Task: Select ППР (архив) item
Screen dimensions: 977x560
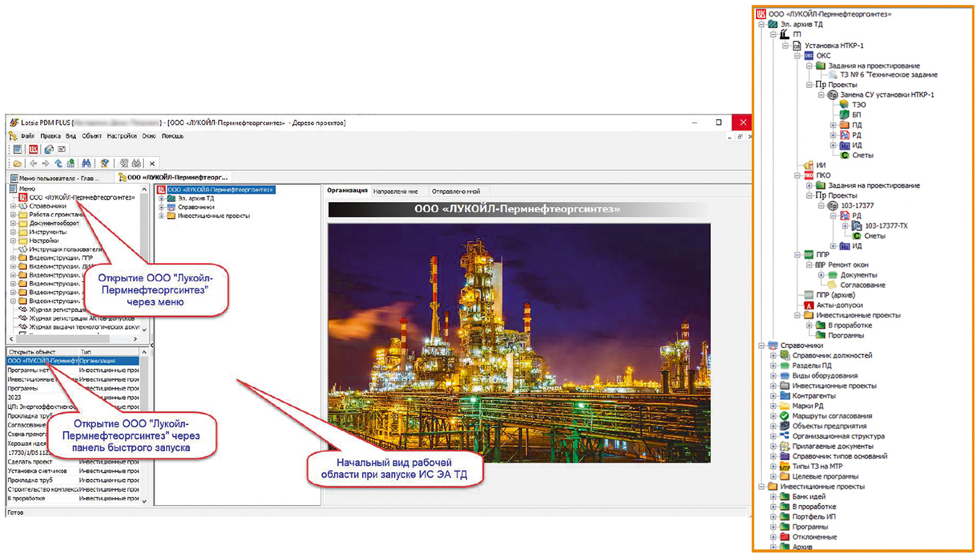Action: point(835,295)
